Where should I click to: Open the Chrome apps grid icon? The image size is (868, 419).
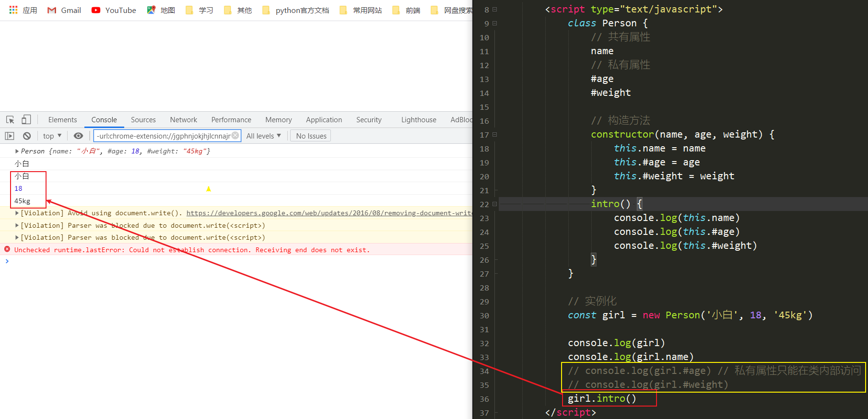[13, 10]
